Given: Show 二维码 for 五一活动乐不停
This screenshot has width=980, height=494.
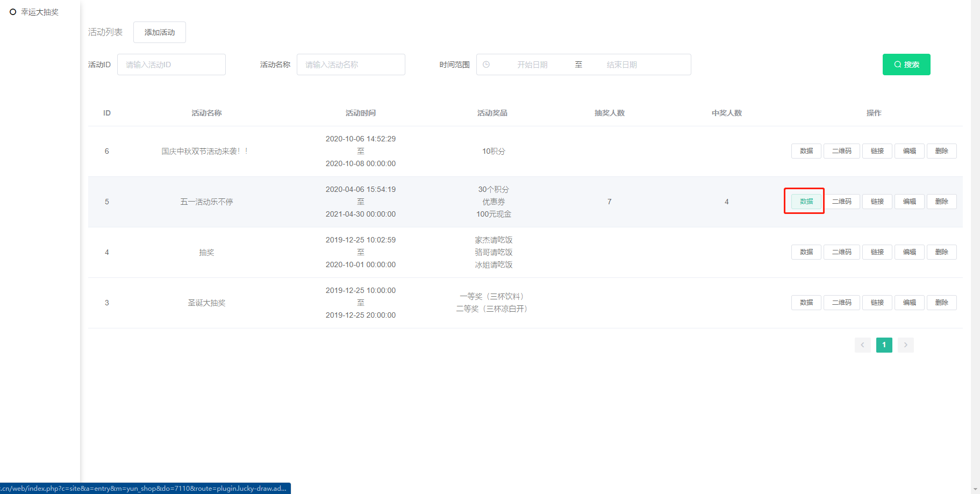Looking at the screenshot, I should [x=842, y=202].
